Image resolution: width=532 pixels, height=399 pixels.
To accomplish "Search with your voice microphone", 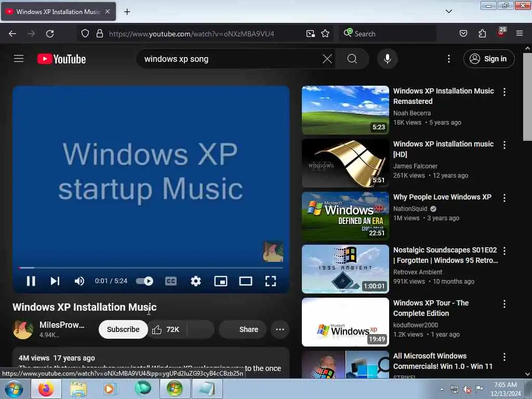I will (387, 59).
